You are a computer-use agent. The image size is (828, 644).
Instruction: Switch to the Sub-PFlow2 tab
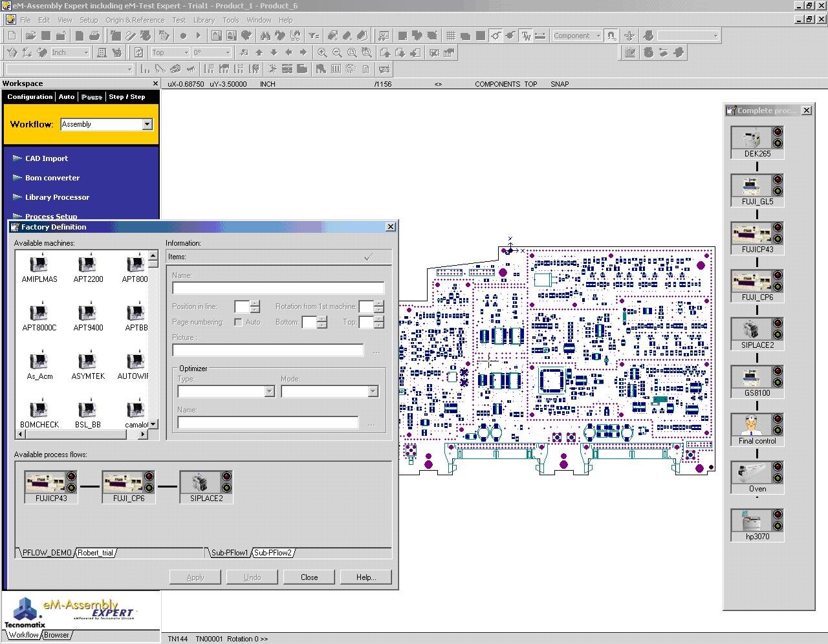pyautogui.click(x=273, y=553)
